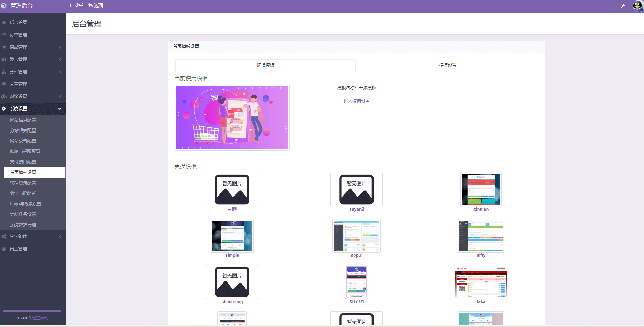Screen dimensions: 644x327
Task: Select the 后台首页 home icon
Action: [x=4, y=22]
